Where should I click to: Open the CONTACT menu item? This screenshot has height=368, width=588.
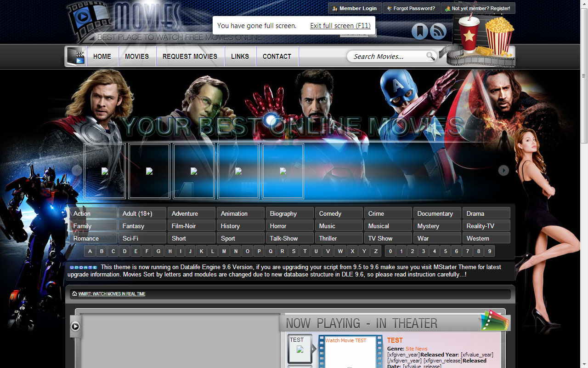277,56
